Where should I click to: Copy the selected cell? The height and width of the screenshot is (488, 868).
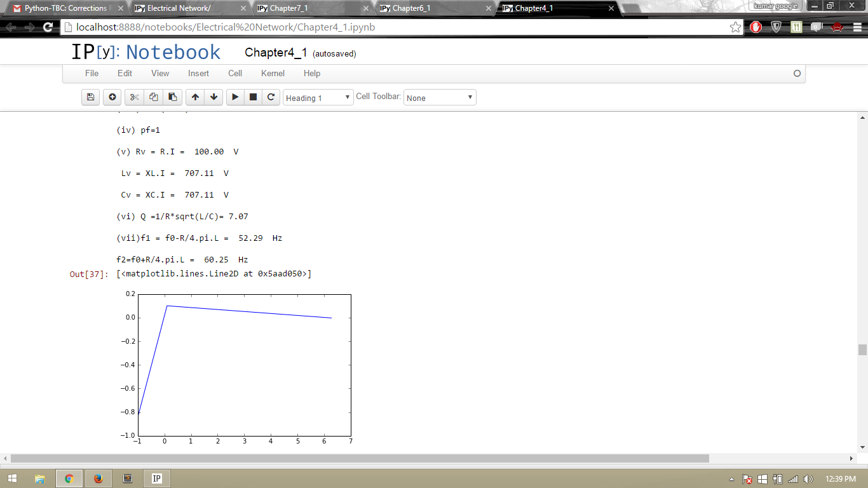(x=153, y=97)
